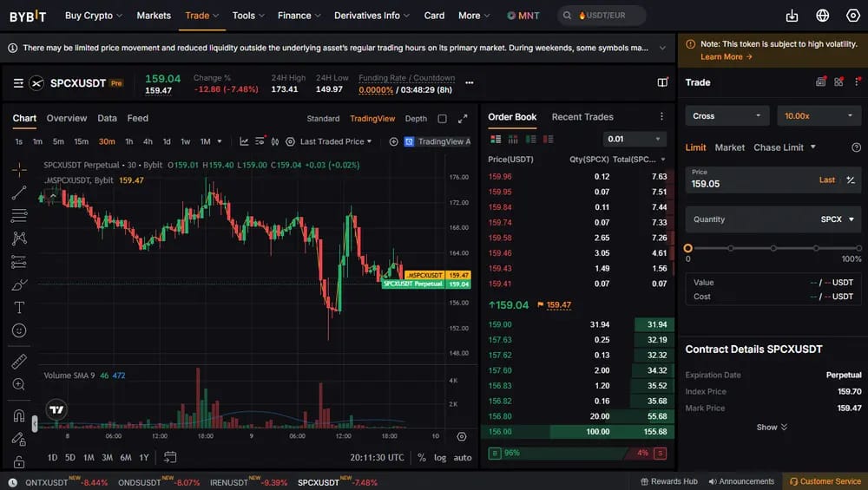868x490 pixels.
Task: Open Announcements in footer
Action: pos(741,481)
